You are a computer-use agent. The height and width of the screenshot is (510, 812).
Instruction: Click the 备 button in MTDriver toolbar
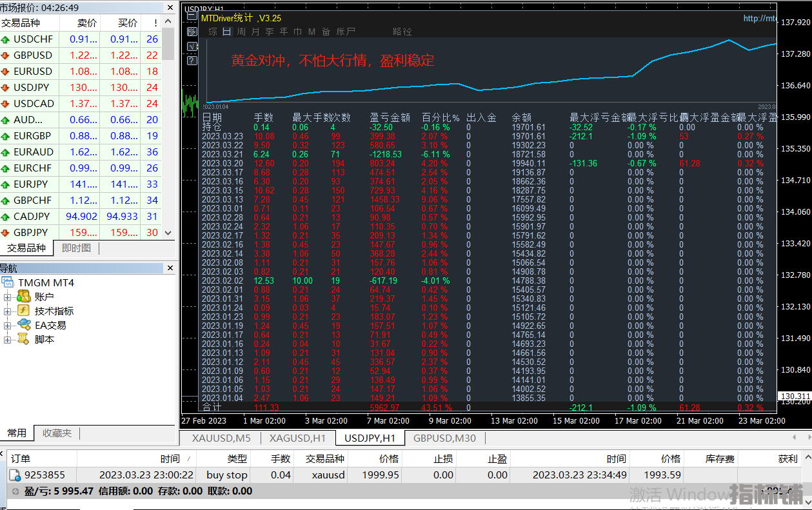326,32
